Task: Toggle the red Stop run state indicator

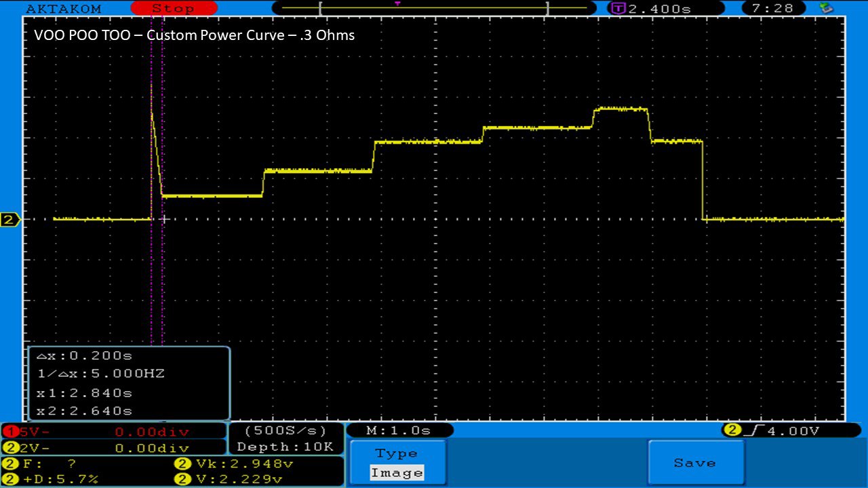Action: (x=173, y=9)
